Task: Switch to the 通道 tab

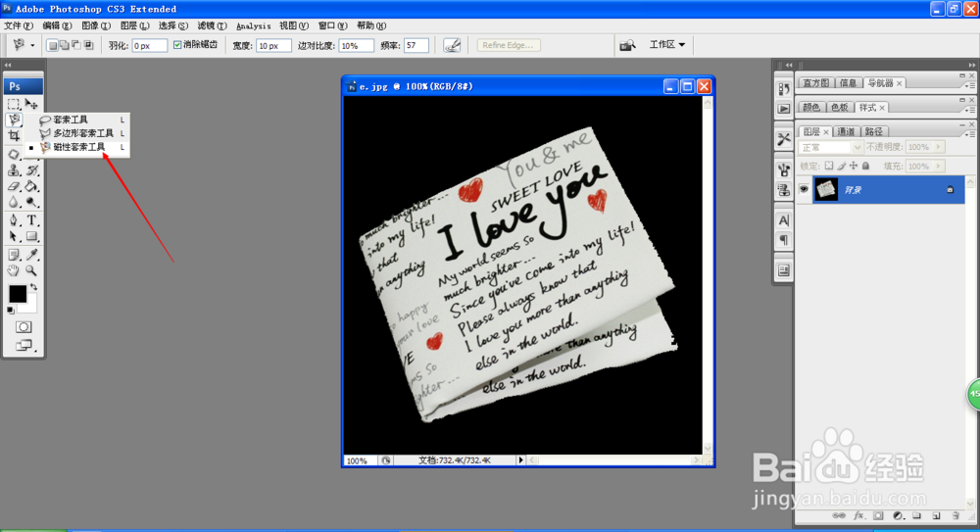Action: (x=846, y=132)
